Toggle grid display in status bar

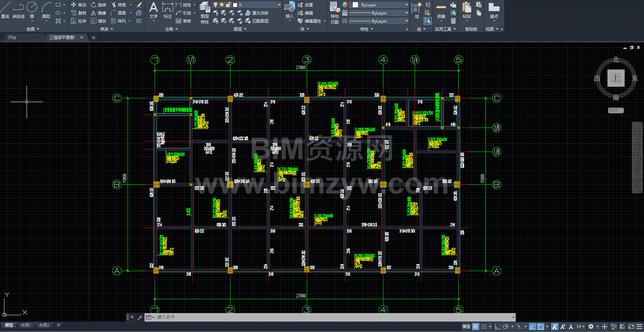click(x=475, y=327)
